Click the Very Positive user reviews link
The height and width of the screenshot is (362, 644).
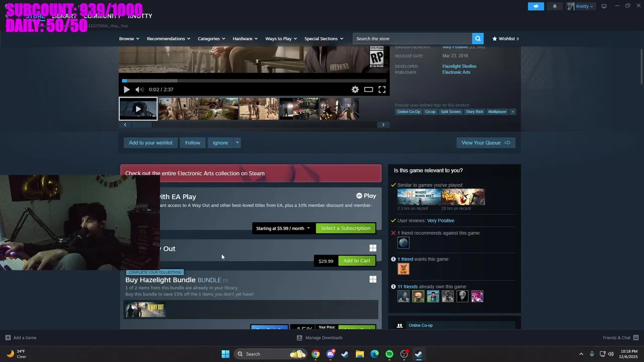pyautogui.click(x=440, y=221)
